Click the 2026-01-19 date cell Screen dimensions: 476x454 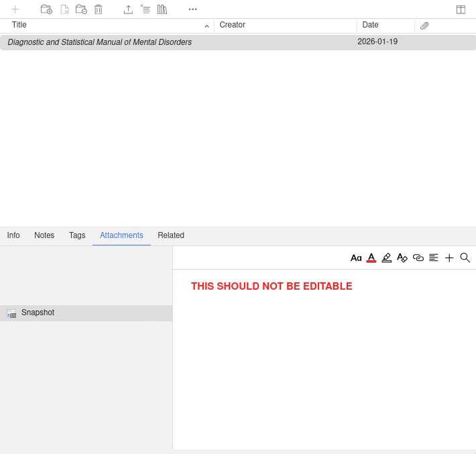tap(377, 42)
